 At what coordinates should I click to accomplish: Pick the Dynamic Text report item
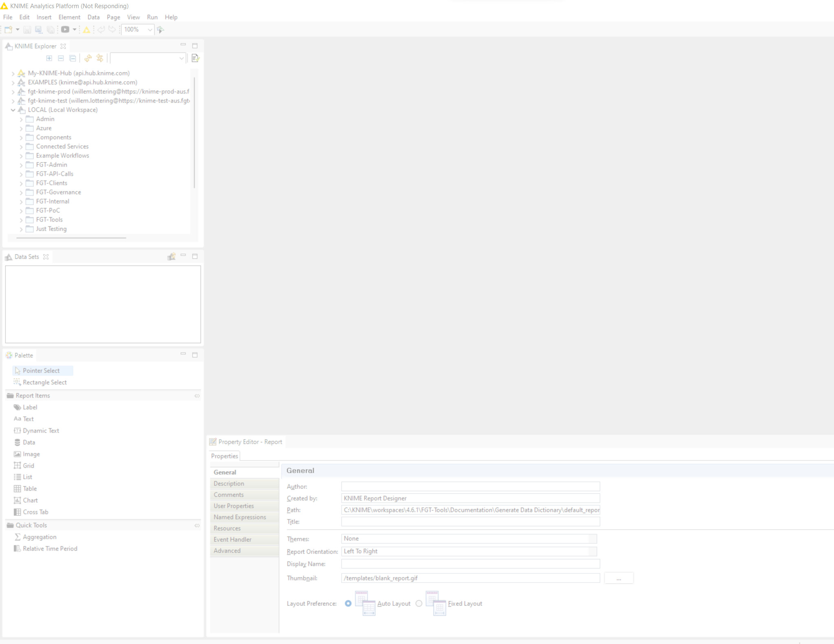coord(36,431)
